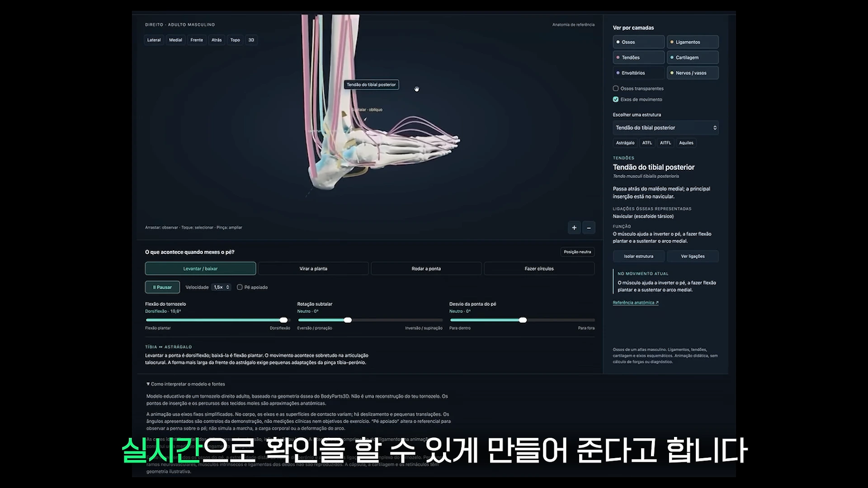This screenshot has width=868, height=488.
Task: Open the Velocidade 1,5x dropdown
Action: [x=222, y=287]
